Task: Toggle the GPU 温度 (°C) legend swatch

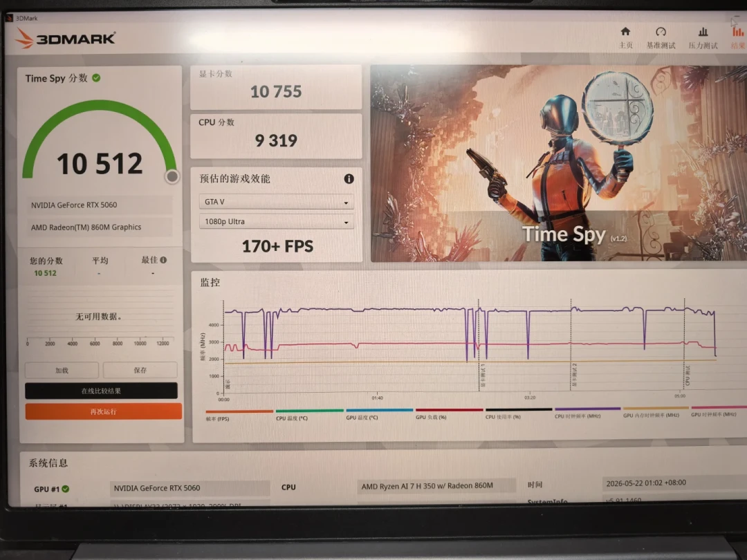Action: coord(379,410)
